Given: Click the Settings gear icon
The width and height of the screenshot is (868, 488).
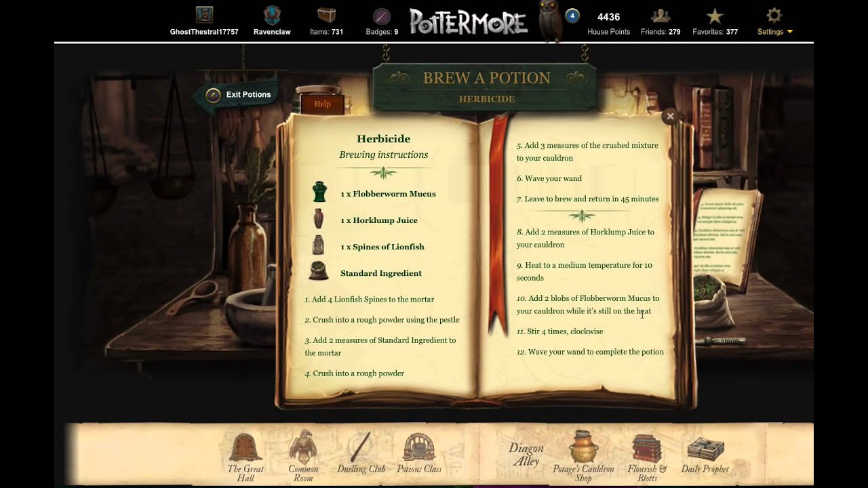Looking at the screenshot, I should tap(774, 15).
